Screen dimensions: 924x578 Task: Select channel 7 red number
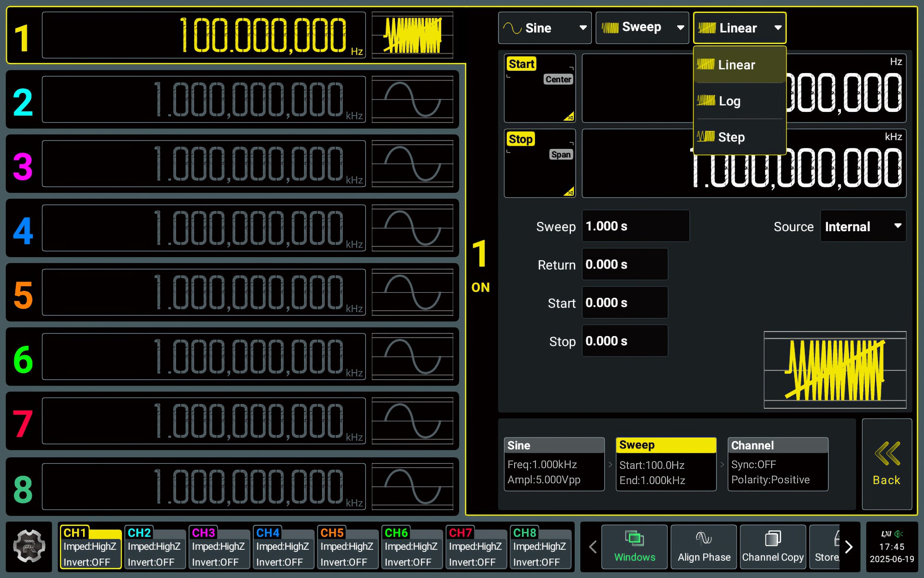point(23,423)
